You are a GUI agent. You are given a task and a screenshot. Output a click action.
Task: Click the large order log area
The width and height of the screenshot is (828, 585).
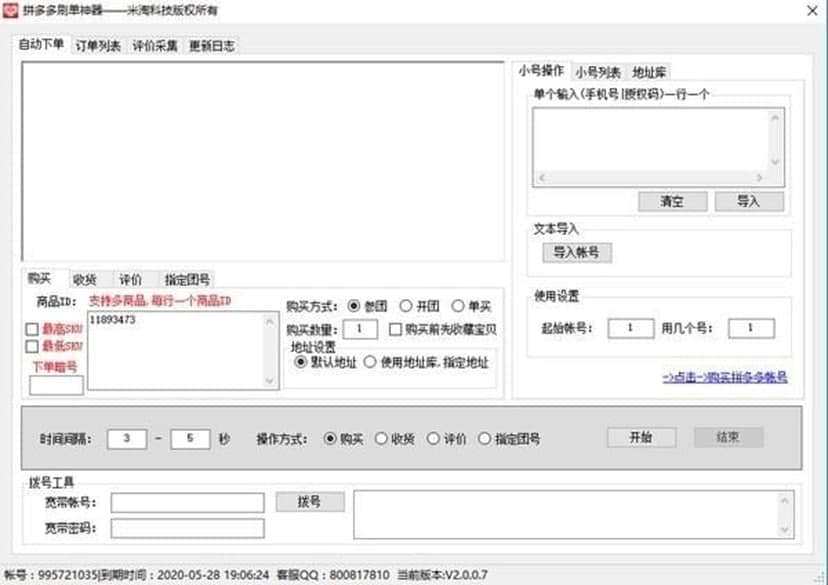point(263,162)
